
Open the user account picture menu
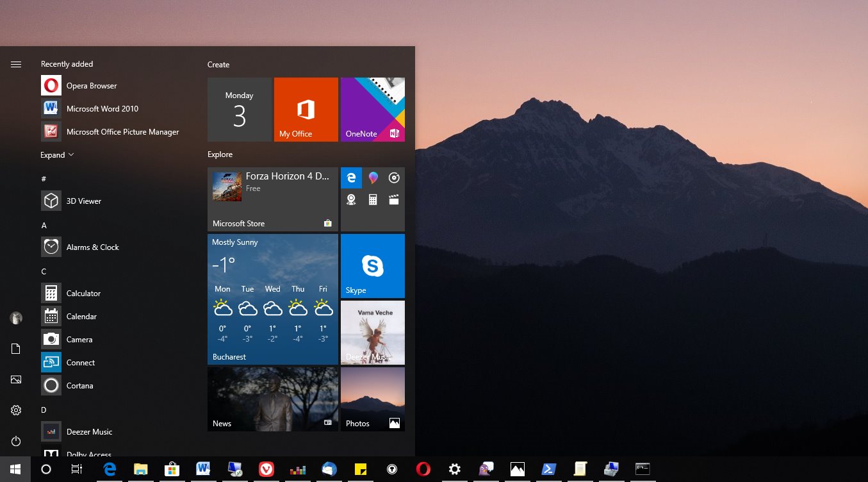16,318
